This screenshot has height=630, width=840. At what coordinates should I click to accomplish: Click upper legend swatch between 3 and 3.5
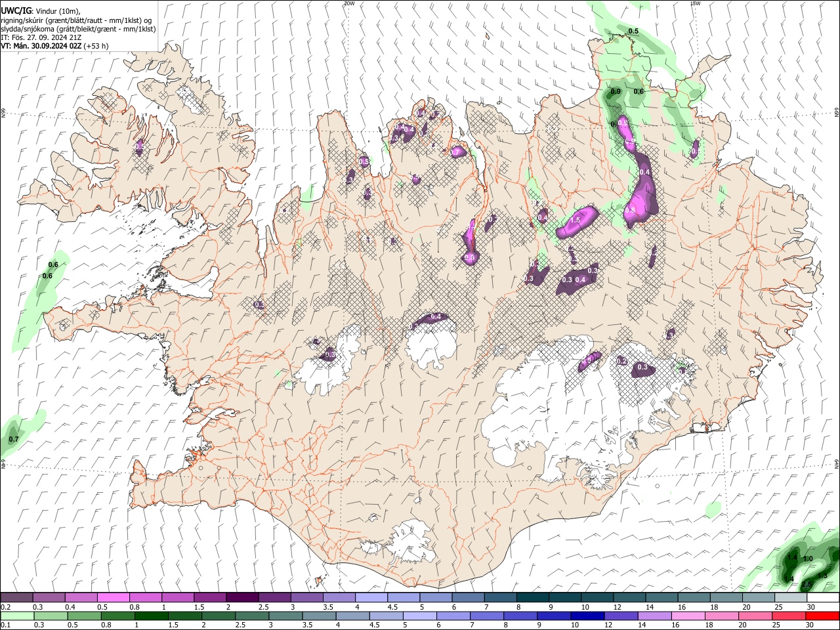pos(306,598)
